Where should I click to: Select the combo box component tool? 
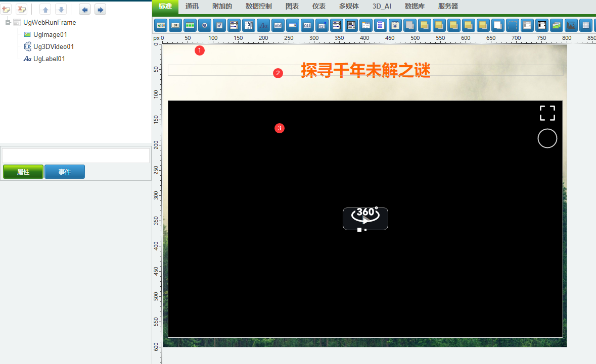(x=293, y=25)
